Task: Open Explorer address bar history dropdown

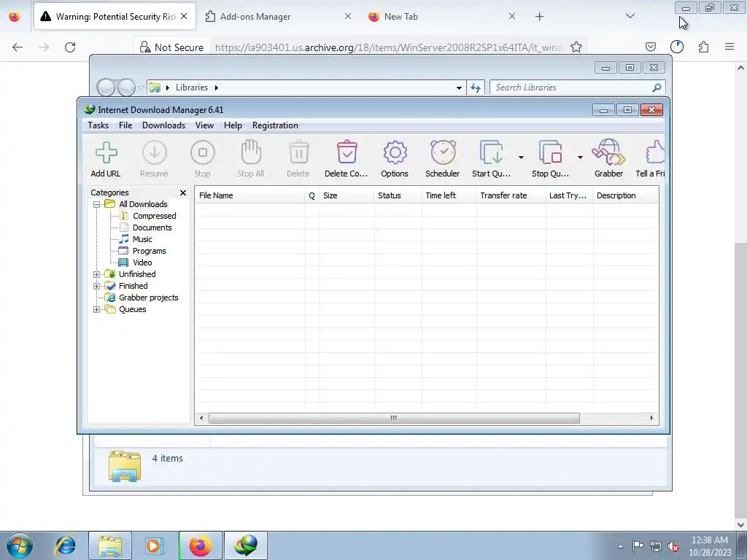Action: pyautogui.click(x=459, y=87)
